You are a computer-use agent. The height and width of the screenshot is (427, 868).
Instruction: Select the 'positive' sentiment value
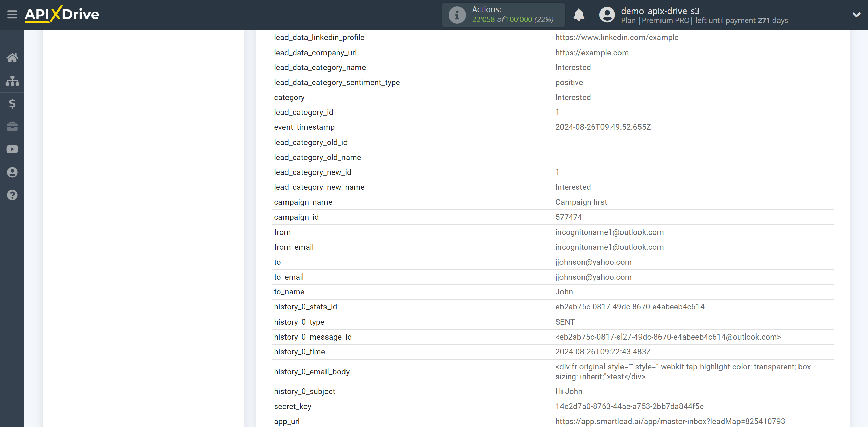pyautogui.click(x=569, y=82)
